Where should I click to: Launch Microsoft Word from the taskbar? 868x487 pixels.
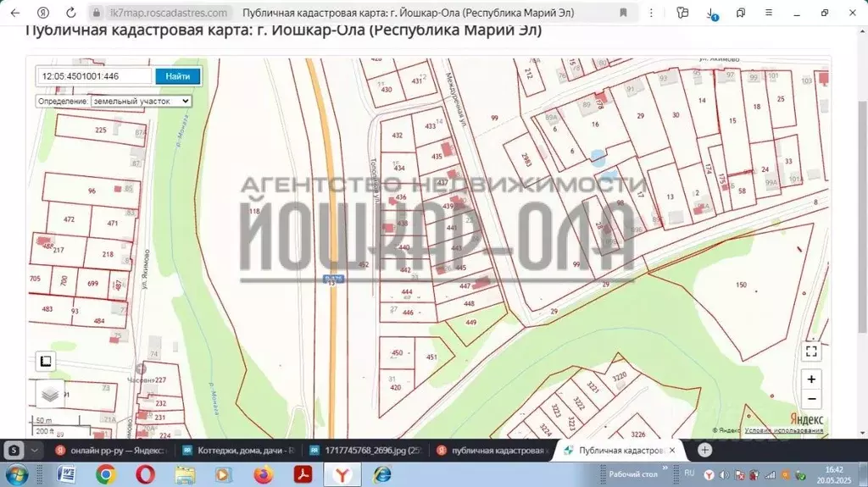click(x=67, y=475)
